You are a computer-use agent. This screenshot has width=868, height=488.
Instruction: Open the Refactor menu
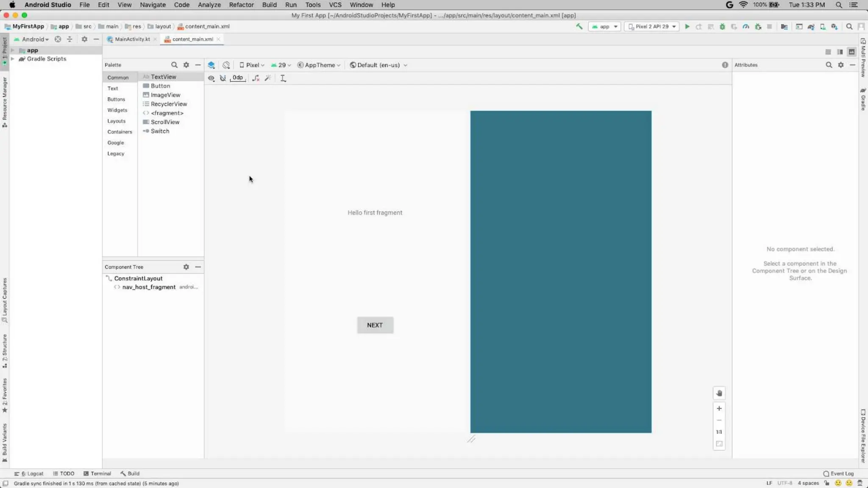point(241,5)
